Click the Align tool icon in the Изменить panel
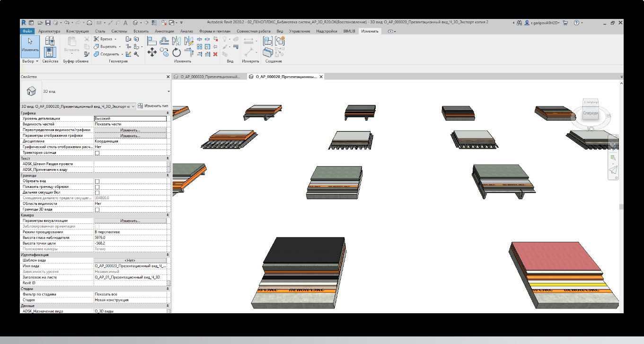The image size is (644, 344). click(151, 40)
